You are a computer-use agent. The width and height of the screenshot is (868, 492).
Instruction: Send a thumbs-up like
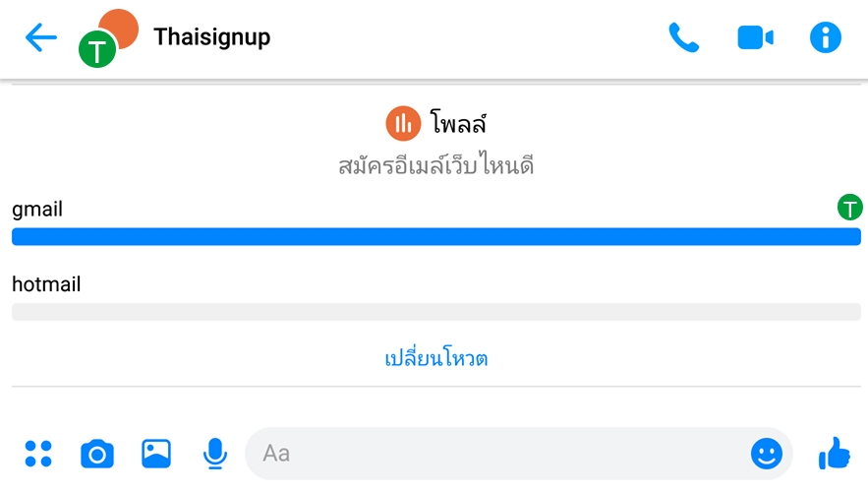coord(835,453)
